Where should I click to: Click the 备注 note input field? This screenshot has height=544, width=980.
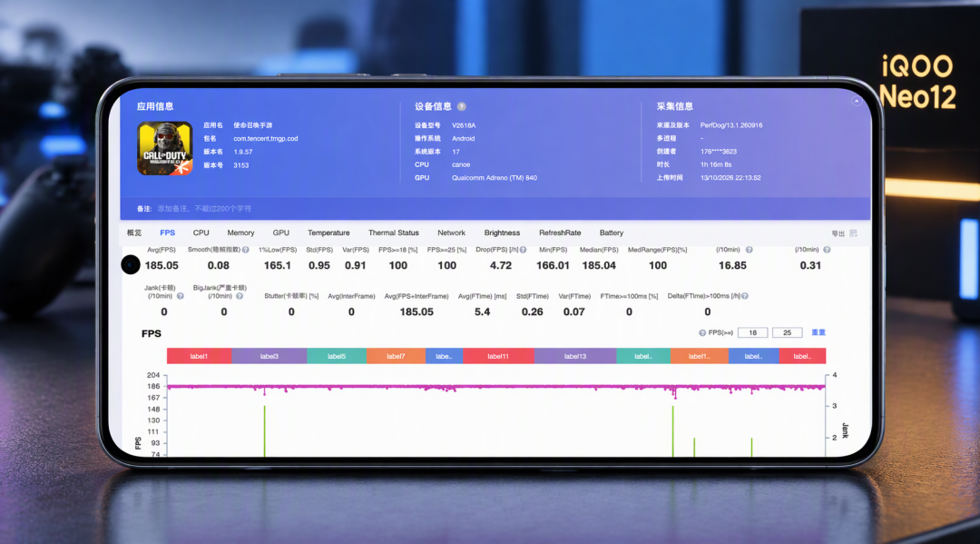pos(204,208)
